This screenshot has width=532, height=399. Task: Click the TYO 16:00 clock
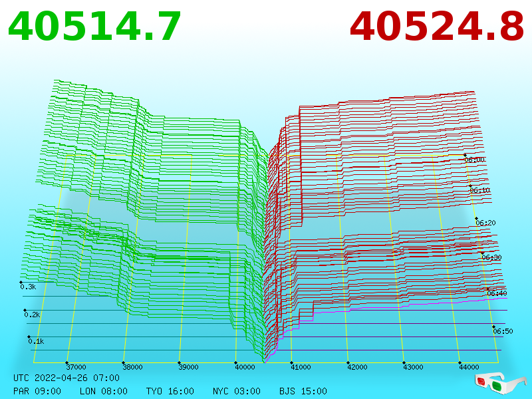click(x=170, y=391)
